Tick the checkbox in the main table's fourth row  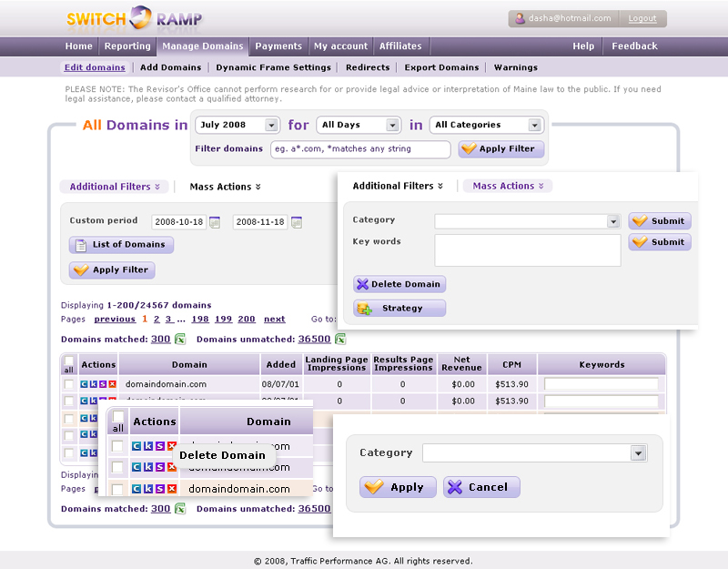tap(69, 435)
